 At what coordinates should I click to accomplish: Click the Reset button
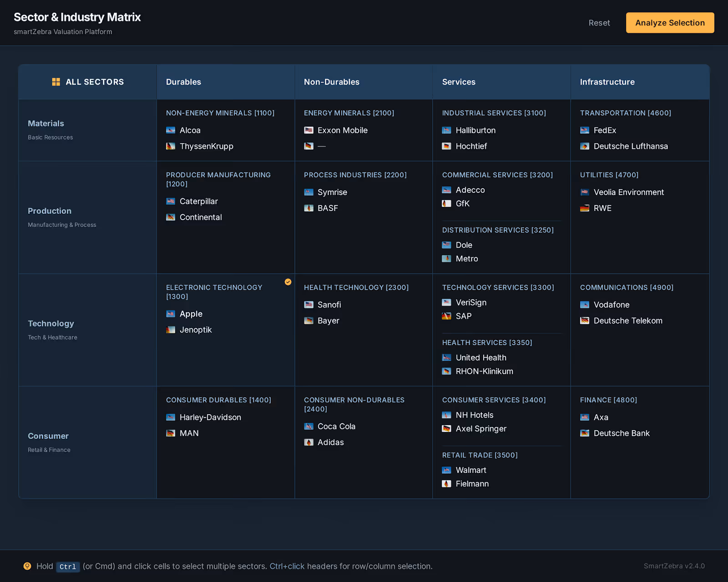click(x=599, y=23)
